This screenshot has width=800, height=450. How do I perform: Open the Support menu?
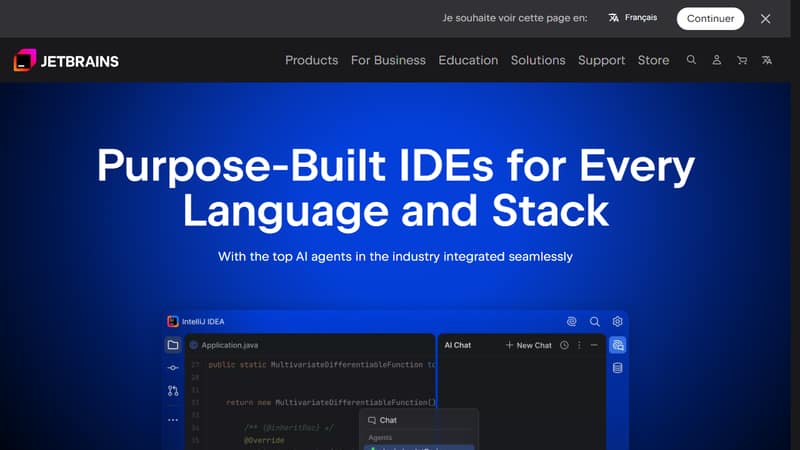[602, 60]
